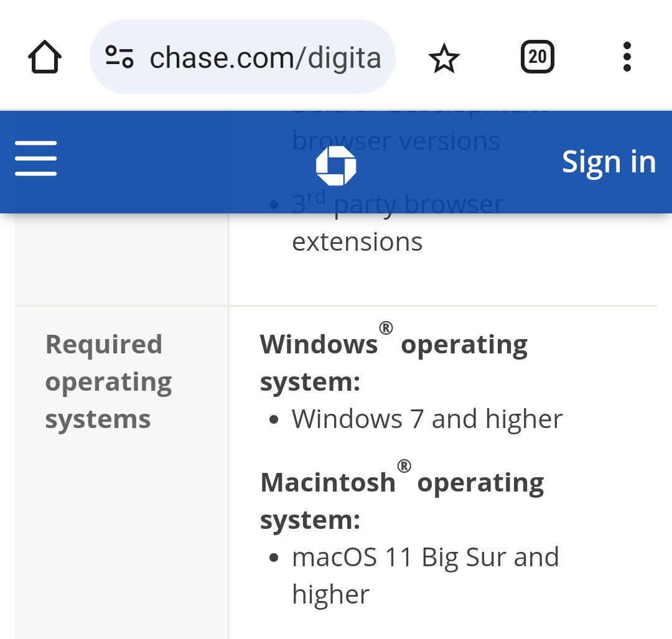Click the "Required operating systems" row label
This screenshot has width=672, height=639.
point(109,381)
